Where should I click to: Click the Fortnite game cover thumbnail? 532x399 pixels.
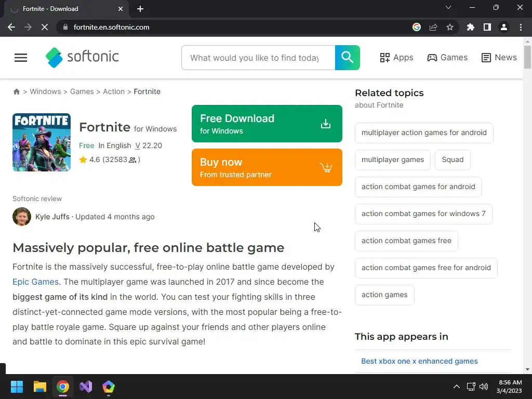[42, 142]
